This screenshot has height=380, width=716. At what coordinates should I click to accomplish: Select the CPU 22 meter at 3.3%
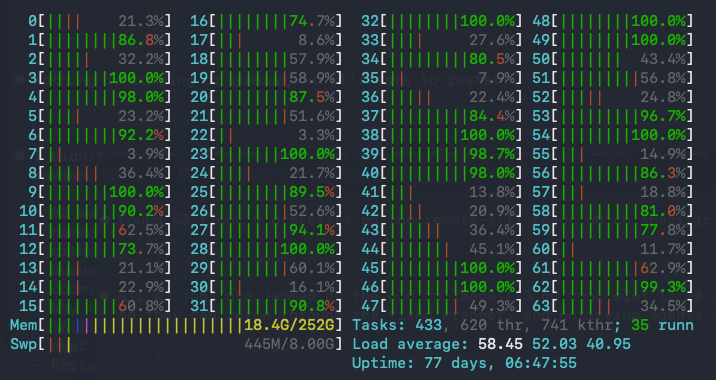[x=266, y=135]
